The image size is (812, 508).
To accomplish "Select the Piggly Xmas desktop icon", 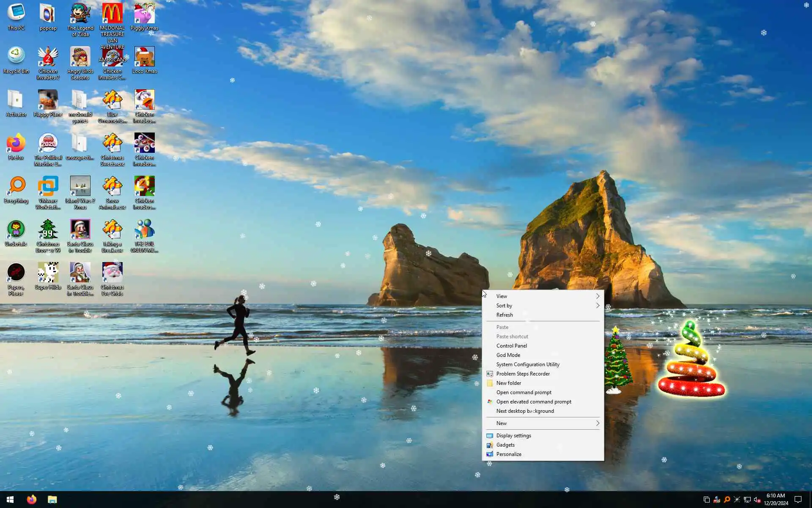I will click(144, 14).
